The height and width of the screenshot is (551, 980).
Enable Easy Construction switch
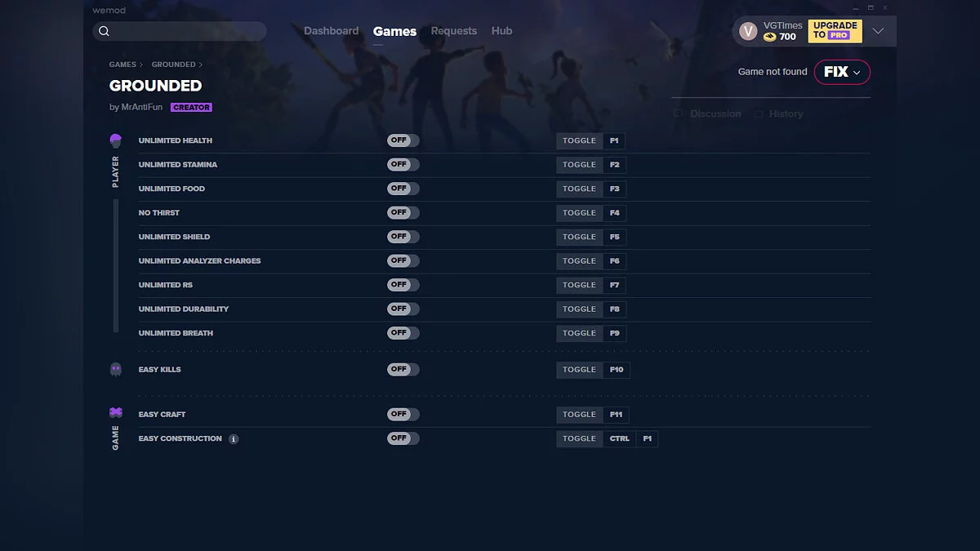click(403, 438)
